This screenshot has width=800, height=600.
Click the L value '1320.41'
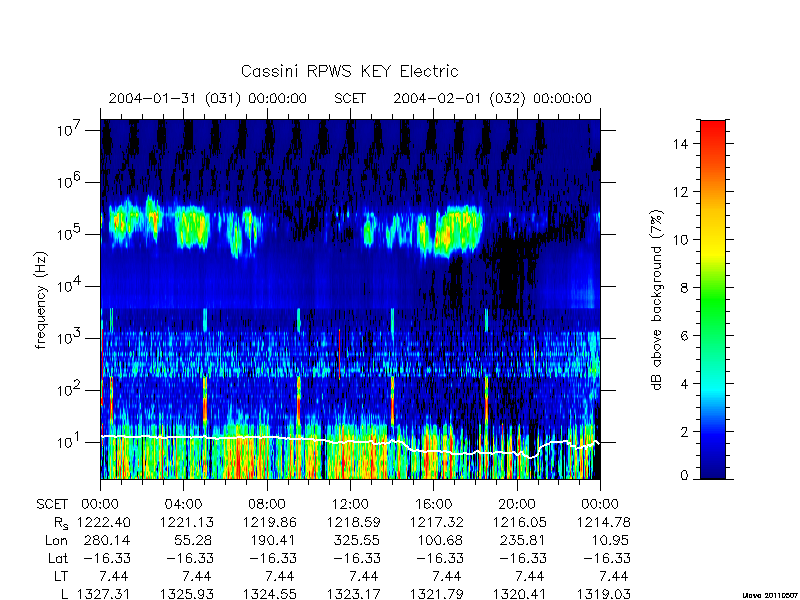(520, 594)
